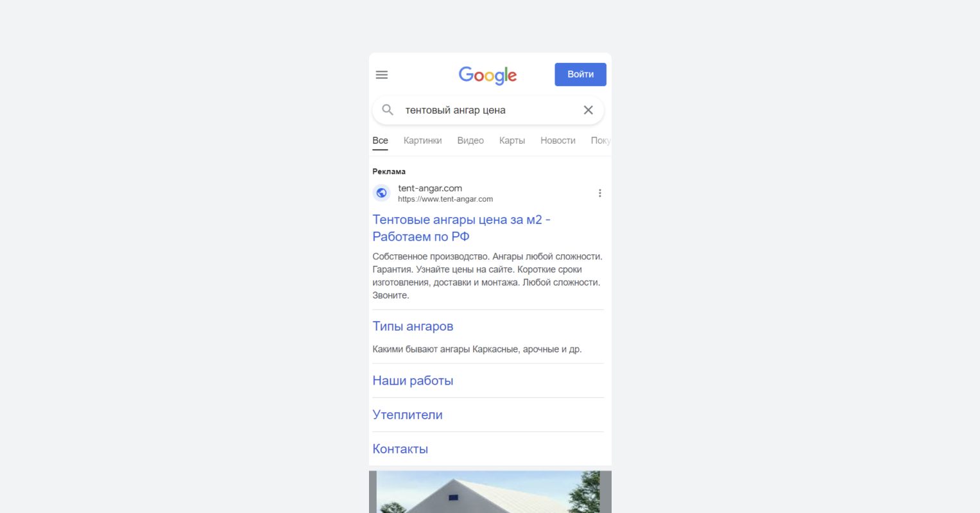Click the search magnifier icon
This screenshot has width=980, height=513.
pos(388,110)
